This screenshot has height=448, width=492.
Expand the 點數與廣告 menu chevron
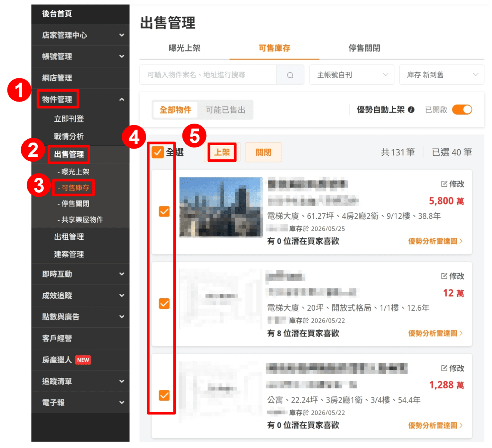click(x=122, y=317)
